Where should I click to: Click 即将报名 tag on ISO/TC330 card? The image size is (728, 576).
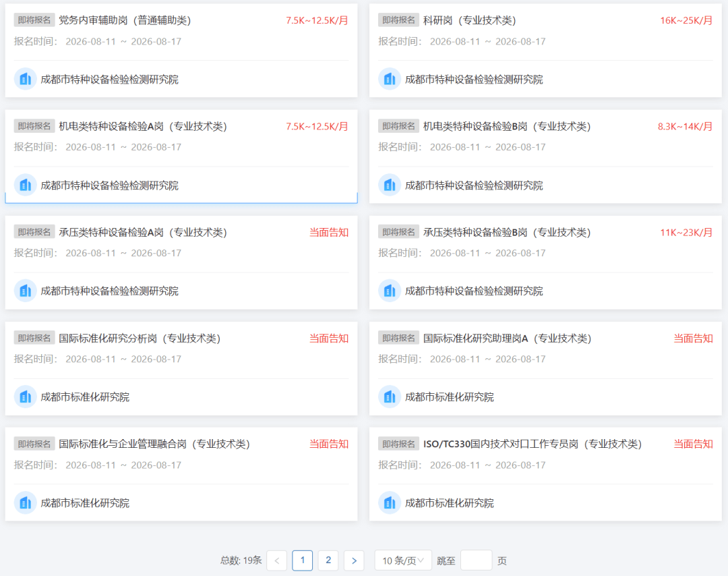399,444
